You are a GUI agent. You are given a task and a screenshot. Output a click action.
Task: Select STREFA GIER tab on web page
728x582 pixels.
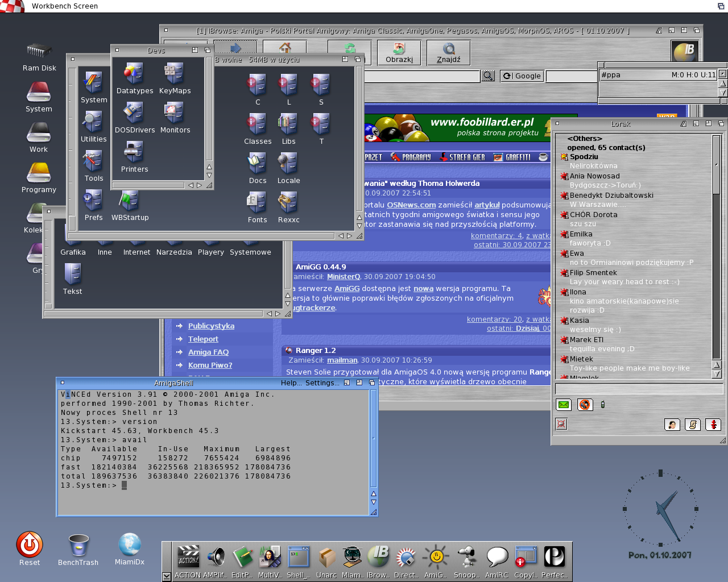click(462, 157)
